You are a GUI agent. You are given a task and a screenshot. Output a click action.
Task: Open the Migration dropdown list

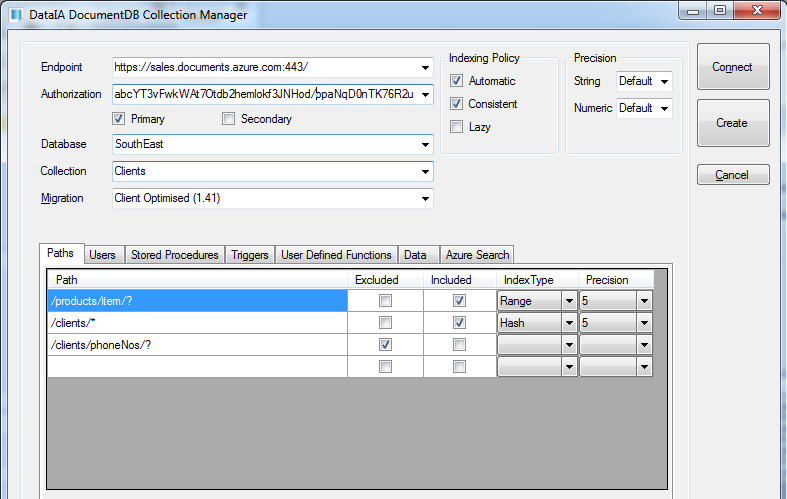(425, 199)
